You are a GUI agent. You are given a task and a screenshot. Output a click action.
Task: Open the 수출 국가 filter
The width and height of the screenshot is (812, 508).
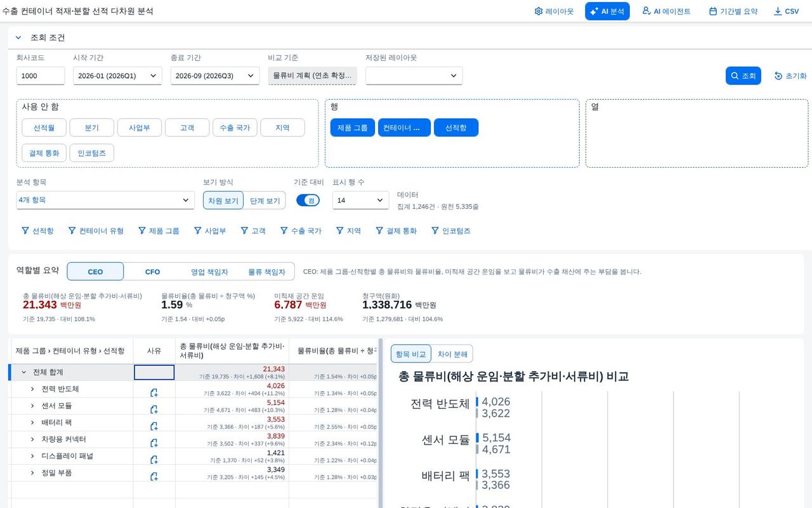click(x=301, y=231)
